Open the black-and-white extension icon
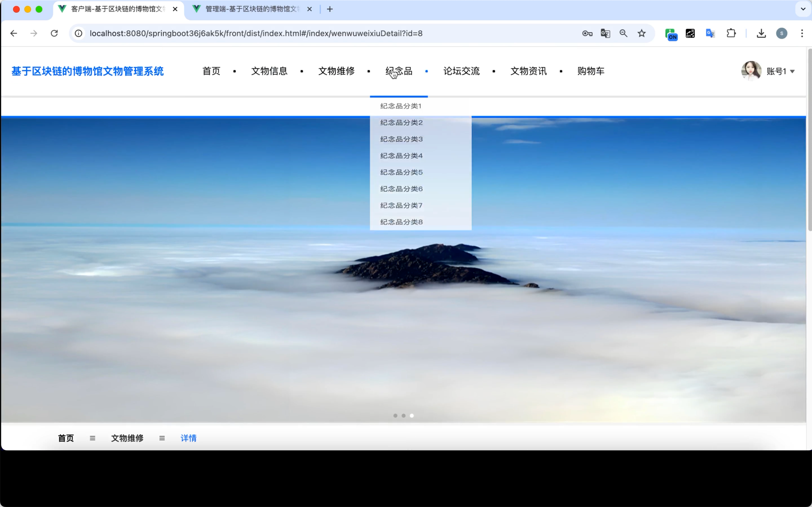The width and height of the screenshot is (812, 507). [690, 33]
